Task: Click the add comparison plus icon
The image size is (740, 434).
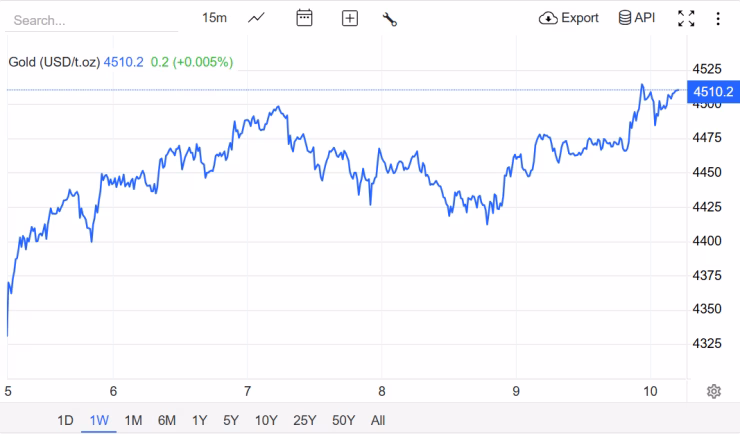Action: [x=349, y=18]
